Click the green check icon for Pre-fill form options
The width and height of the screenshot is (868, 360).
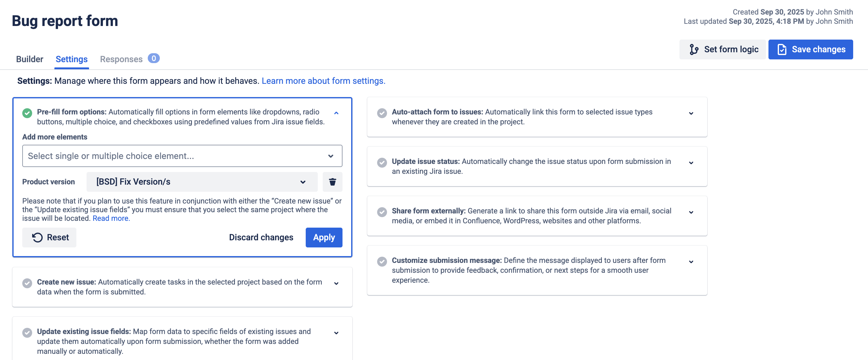pos(27,113)
